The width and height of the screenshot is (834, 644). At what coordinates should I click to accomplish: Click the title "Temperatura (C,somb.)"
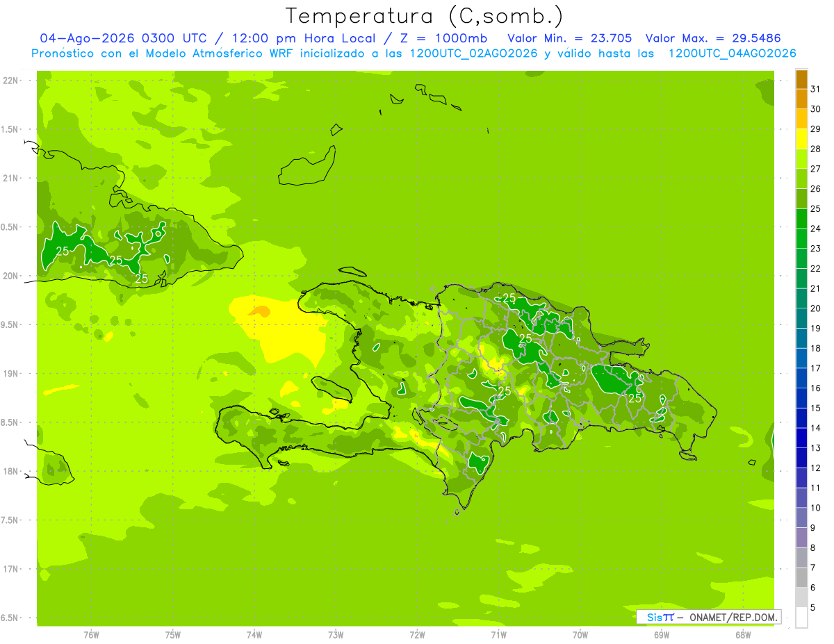(x=424, y=16)
